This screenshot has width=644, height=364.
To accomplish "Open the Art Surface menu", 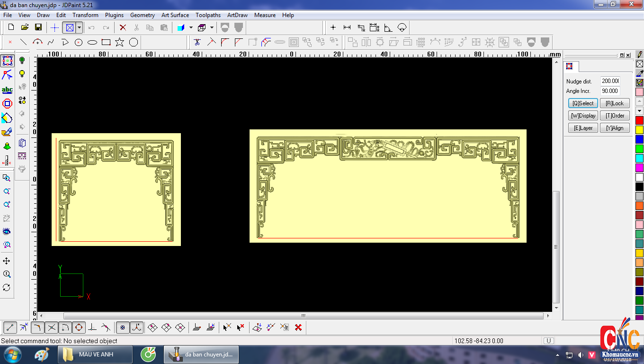I will click(x=175, y=15).
